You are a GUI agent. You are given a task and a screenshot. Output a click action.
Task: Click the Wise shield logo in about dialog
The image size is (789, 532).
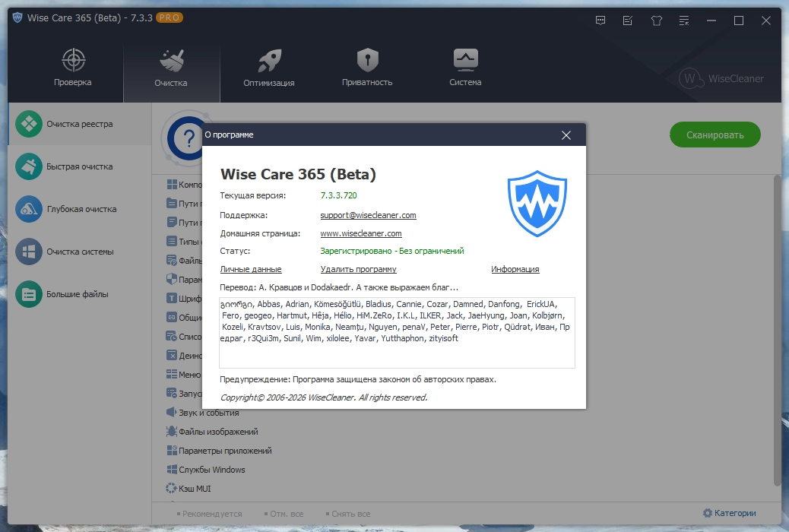tap(537, 204)
